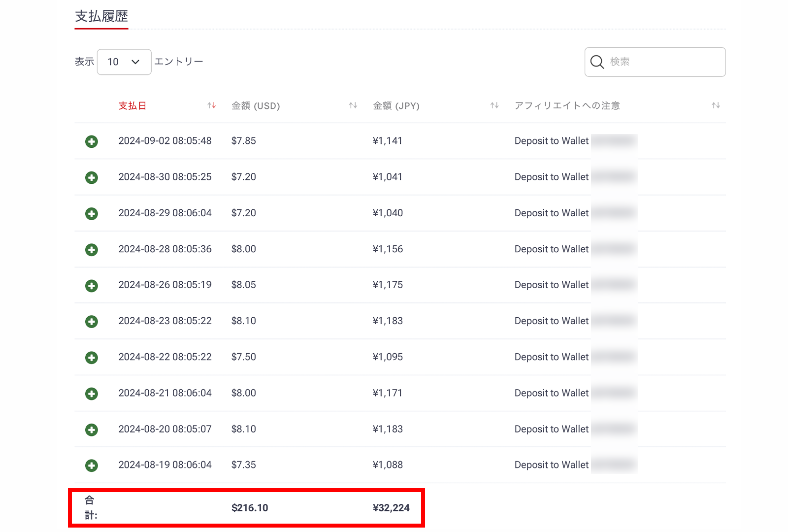Click green plus icon for 2024-08-28 row

point(92,250)
